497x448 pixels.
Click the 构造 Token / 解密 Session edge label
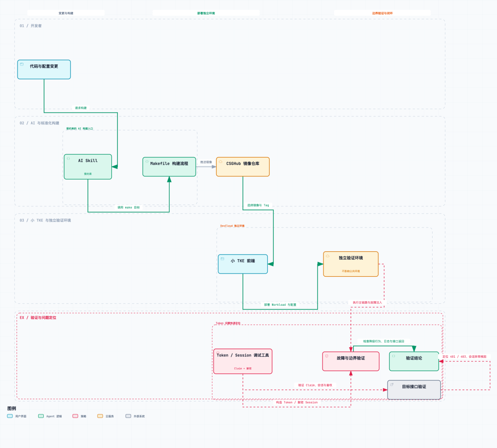[297, 402]
